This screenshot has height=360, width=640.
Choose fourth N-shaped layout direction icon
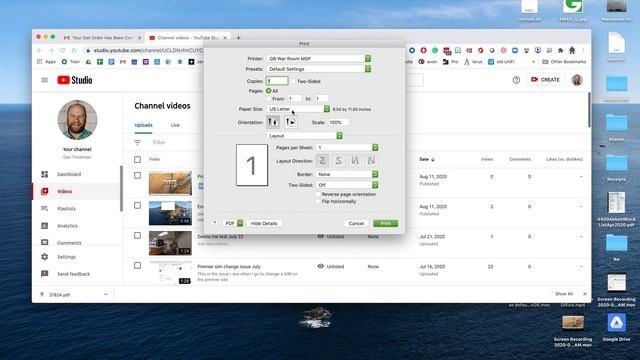371,161
